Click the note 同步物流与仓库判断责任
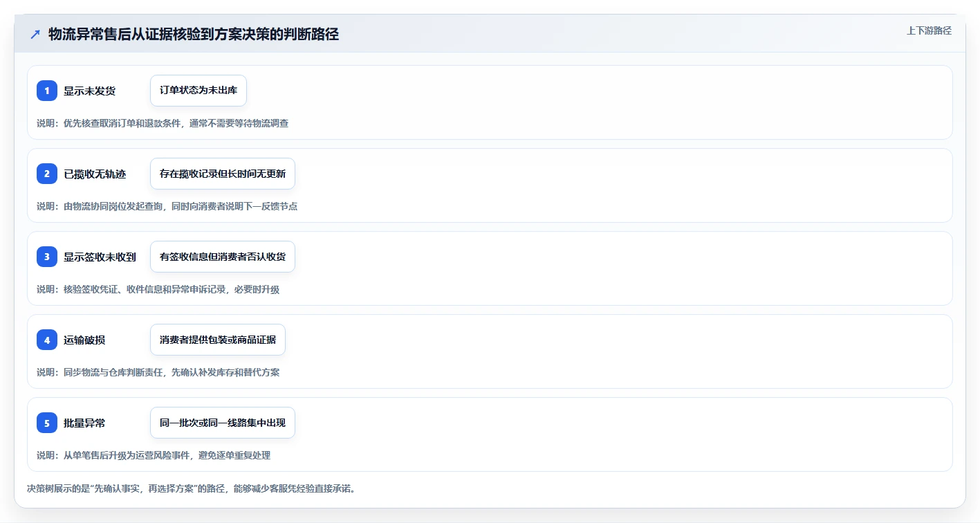The image size is (980, 523). [158, 372]
